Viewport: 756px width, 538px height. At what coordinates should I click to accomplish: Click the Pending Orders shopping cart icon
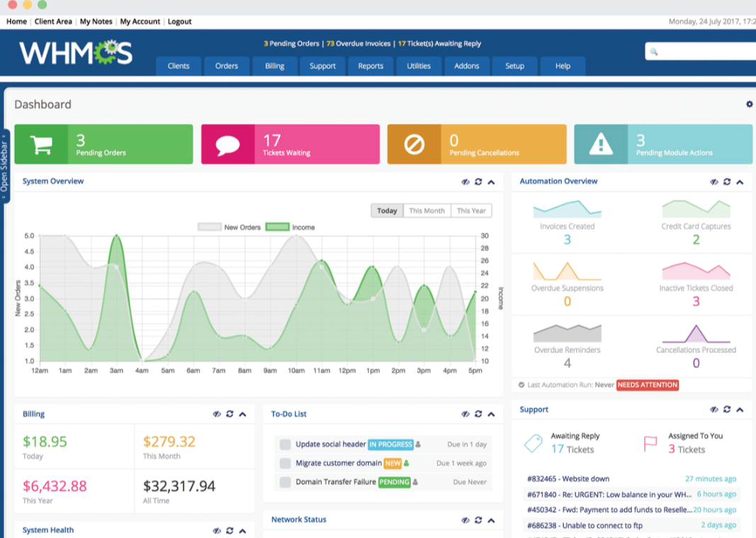[42, 144]
